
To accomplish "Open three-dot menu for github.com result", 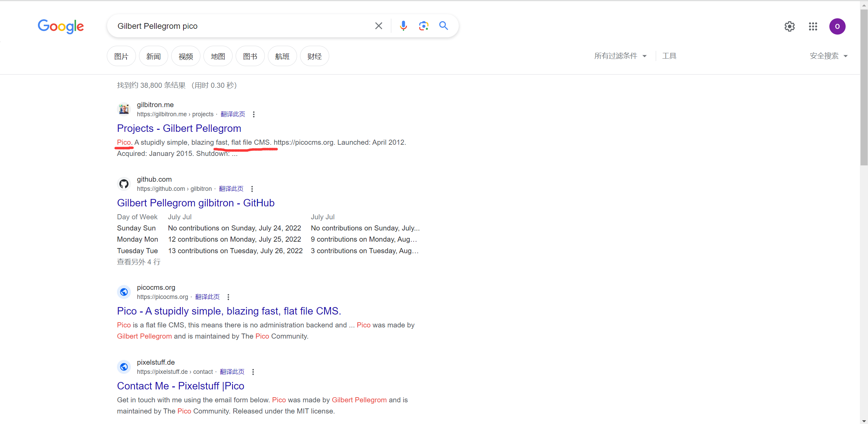I will [252, 189].
